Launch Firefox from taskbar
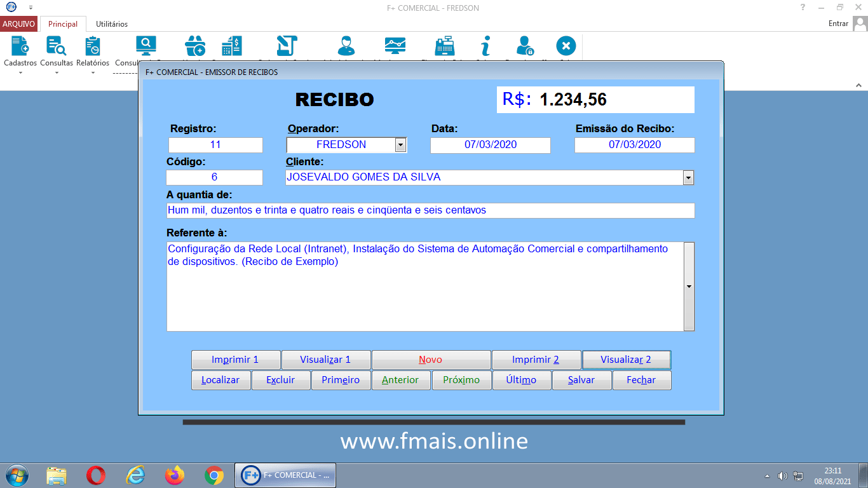The image size is (868, 488). [x=175, y=475]
